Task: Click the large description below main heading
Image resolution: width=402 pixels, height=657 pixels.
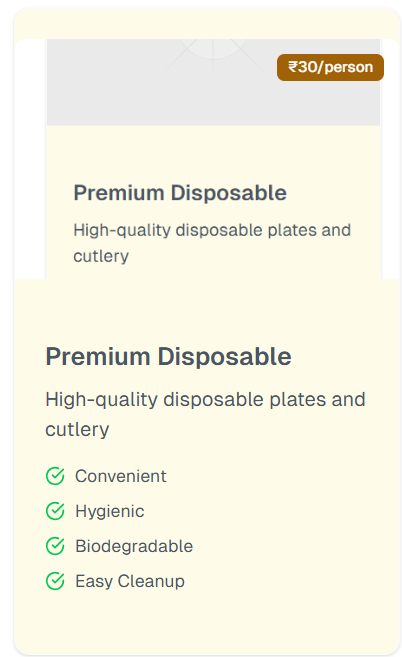Action: [x=205, y=414]
